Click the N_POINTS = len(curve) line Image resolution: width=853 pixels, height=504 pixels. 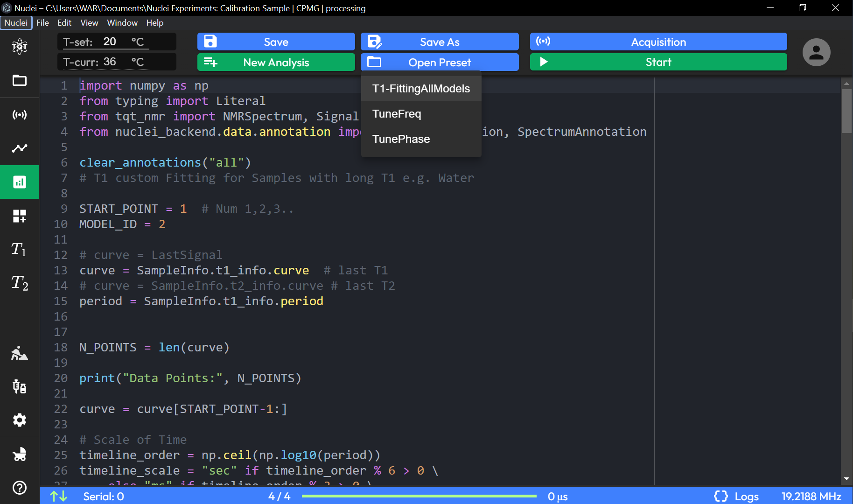click(x=154, y=347)
